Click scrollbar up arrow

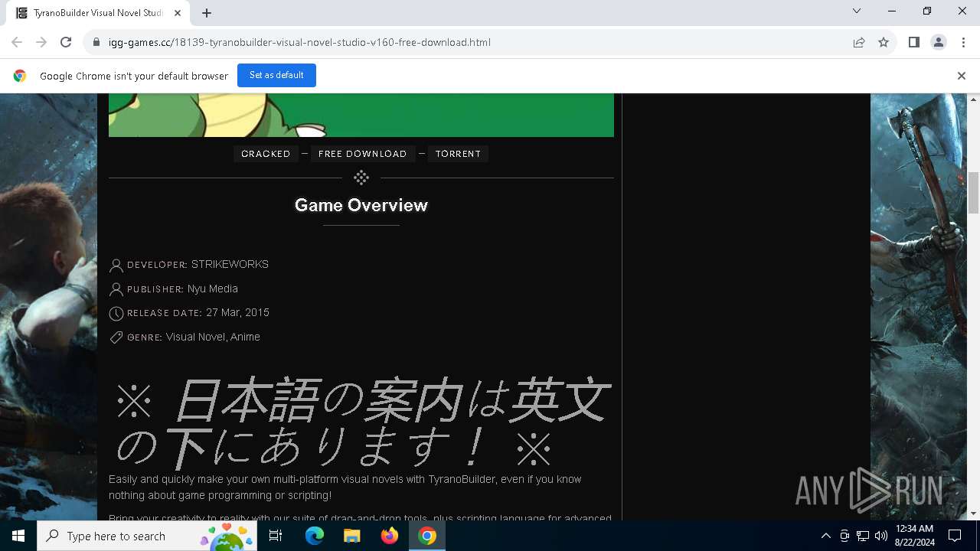[974, 99]
